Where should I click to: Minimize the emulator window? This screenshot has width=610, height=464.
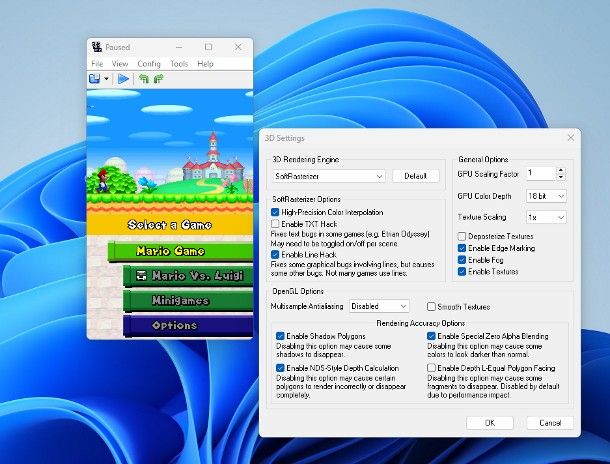point(178,47)
